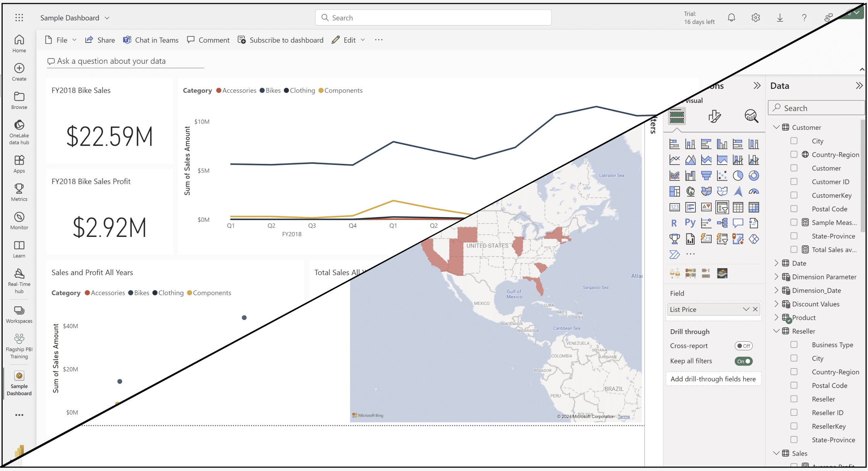Open Metrics from the left navigation
Screen dimensions: 868x471
tap(19, 192)
